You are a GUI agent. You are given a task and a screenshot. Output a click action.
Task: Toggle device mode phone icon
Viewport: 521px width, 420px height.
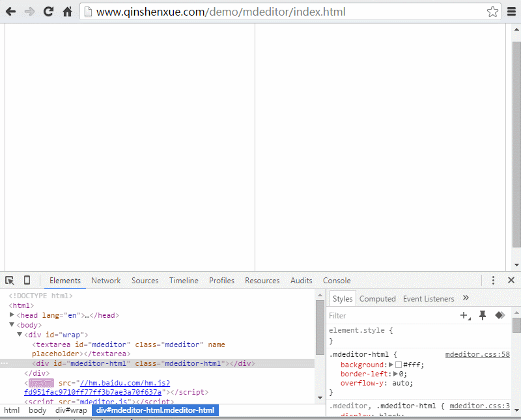(x=27, y=280)
